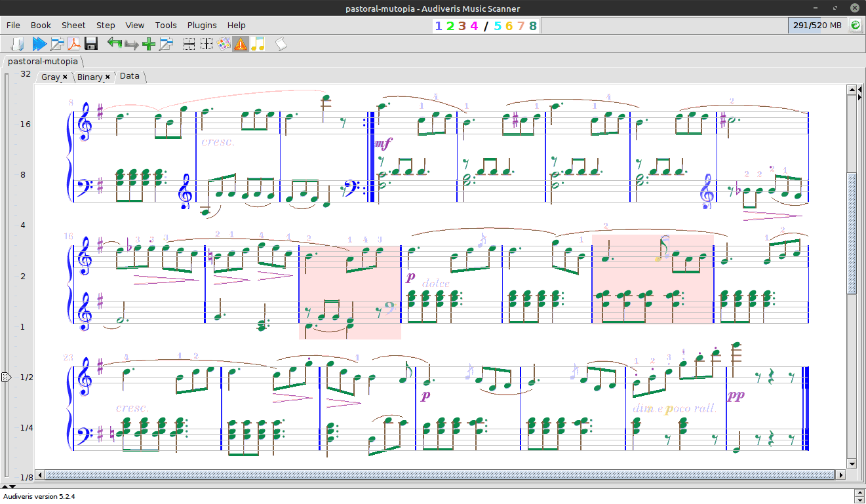Screen dimensions: 866x504
Task: Click the green Undo arrow
Action: coord(115,44)
